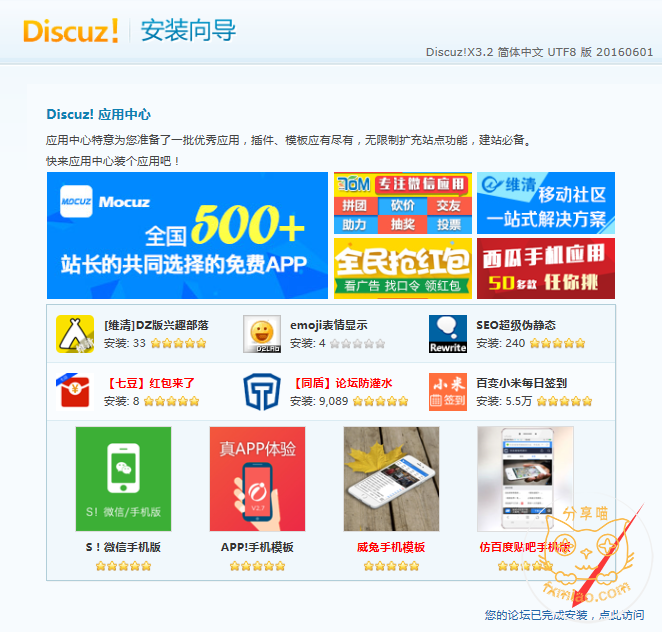Open 【七豆】红包来了 app link
Screen dimensions: 662x632
point(149,383)
